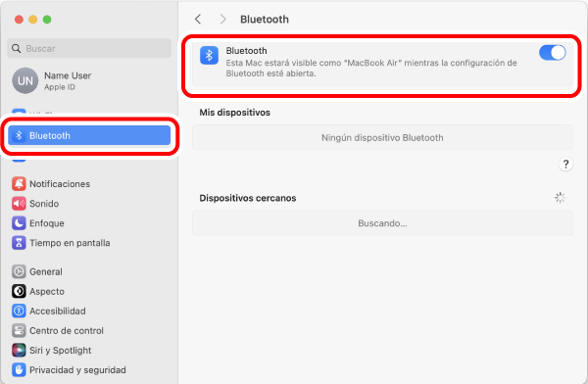Screen dimensions: 588x384
Task: Select the Sonido speaker icon
Action: [x=19, y=204]
